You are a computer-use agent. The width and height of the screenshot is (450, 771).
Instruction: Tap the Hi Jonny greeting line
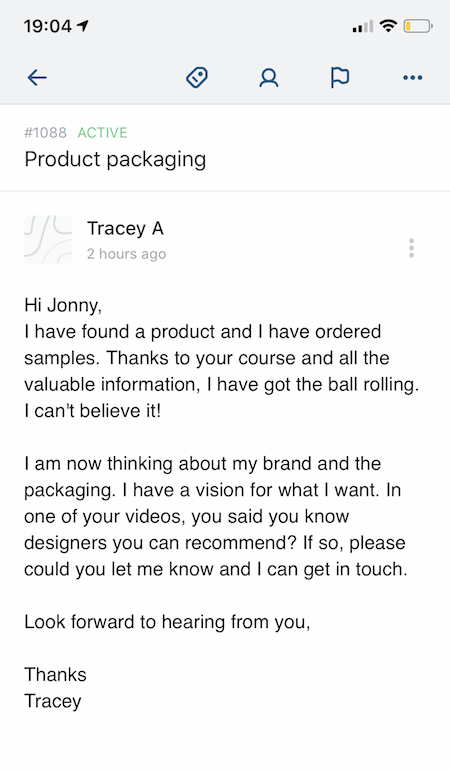tap(63, 305)
